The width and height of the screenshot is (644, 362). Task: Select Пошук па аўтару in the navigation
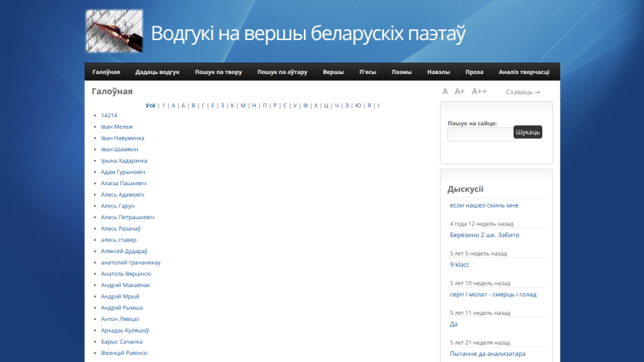click(x=282, y=72)
